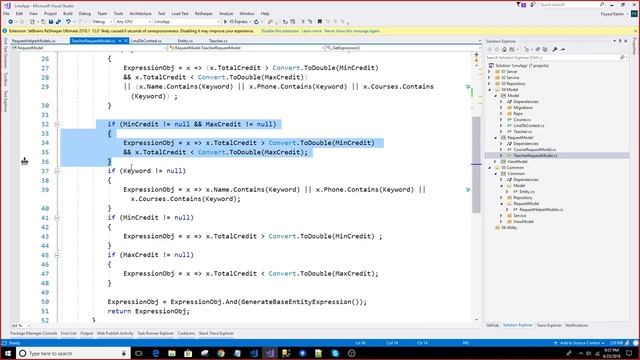
Task: Switch to LmsDbContext.cs tab
Action: click(x=146, y=41)
